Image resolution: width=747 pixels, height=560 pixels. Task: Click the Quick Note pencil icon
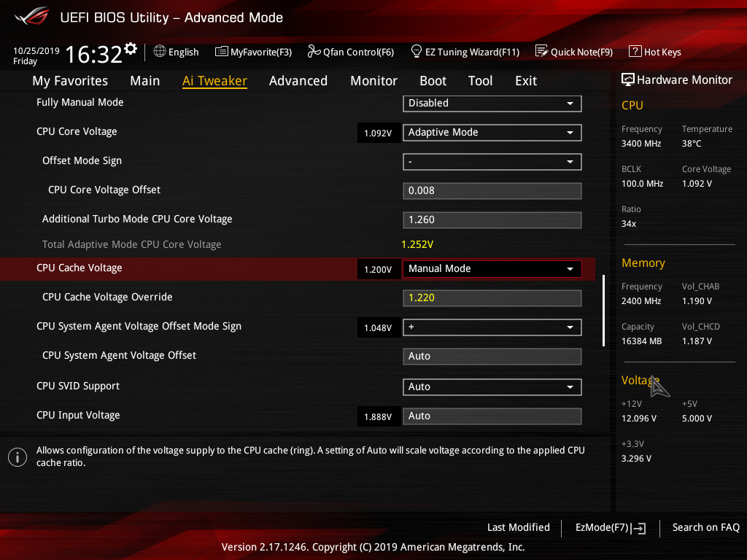point(541,51)
